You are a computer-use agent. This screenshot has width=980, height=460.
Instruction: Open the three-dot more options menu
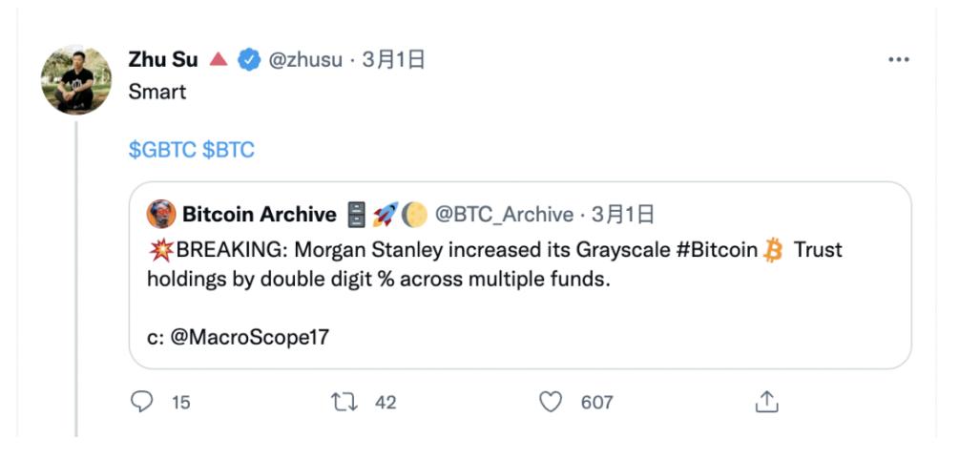click(x=898, y=60)
